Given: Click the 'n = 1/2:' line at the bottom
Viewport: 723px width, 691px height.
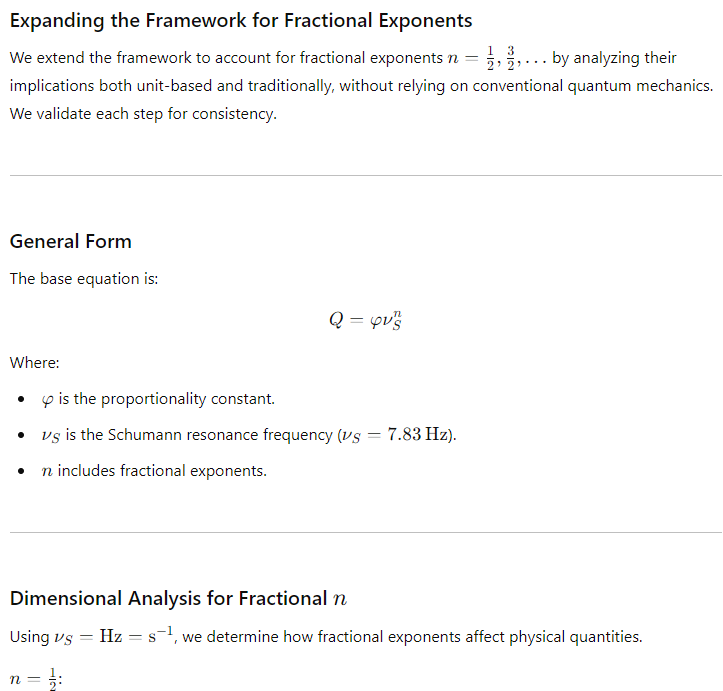Looking at the screenshot, I should (x=36, y=679).
